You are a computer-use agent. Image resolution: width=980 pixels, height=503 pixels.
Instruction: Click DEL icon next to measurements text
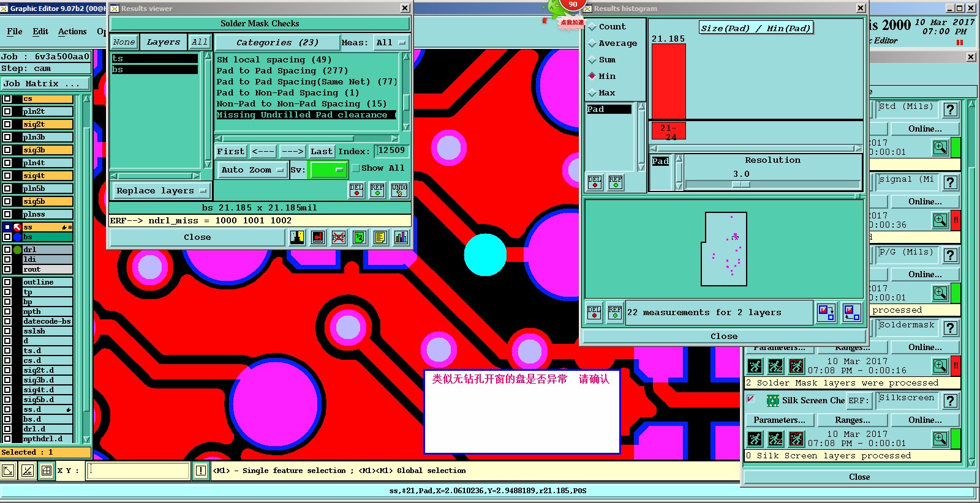[x=594, y=313]
